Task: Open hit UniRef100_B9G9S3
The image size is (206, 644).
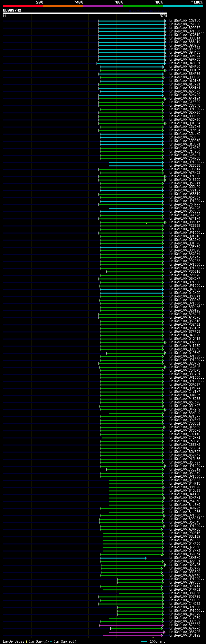Action: pos(185,46)
